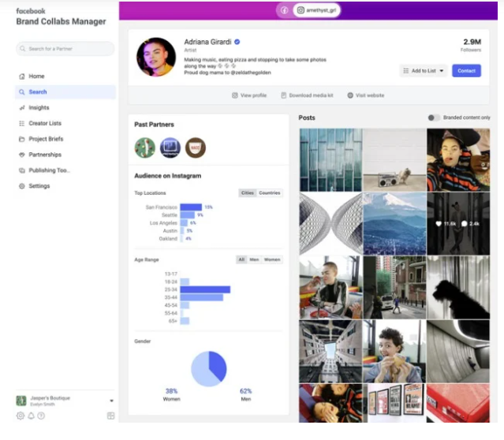Click the Jasper's Boutique avatar icon
The width and height of the screenshot is (504, 440).
pos(21,401)
